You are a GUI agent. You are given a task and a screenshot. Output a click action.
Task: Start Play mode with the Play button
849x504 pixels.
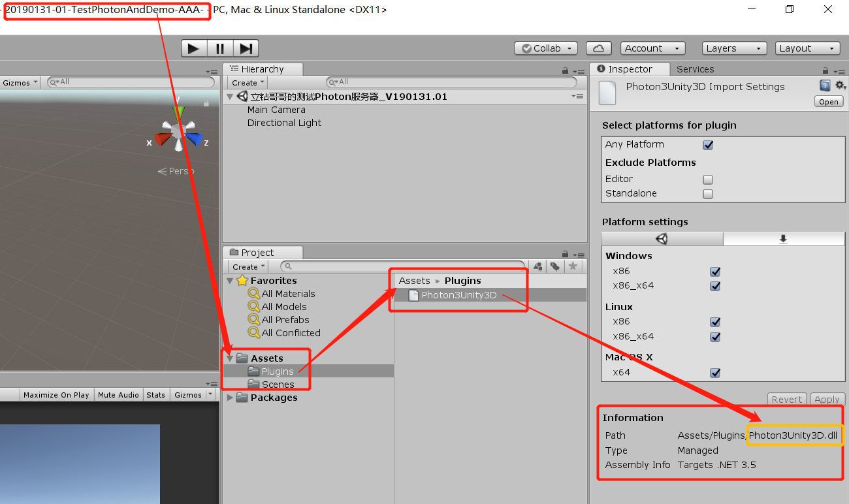coord(194,48)
